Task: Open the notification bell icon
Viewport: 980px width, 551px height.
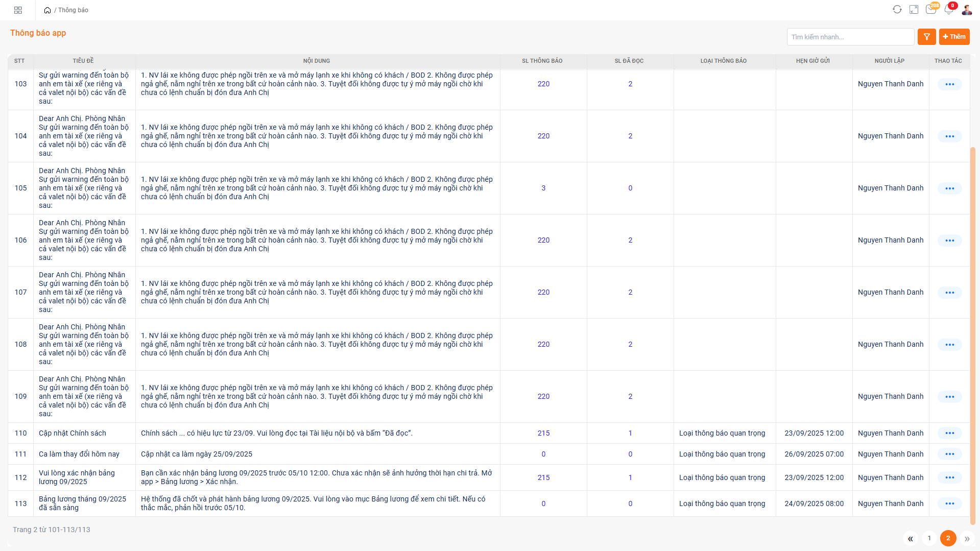Action: (948, 10)
